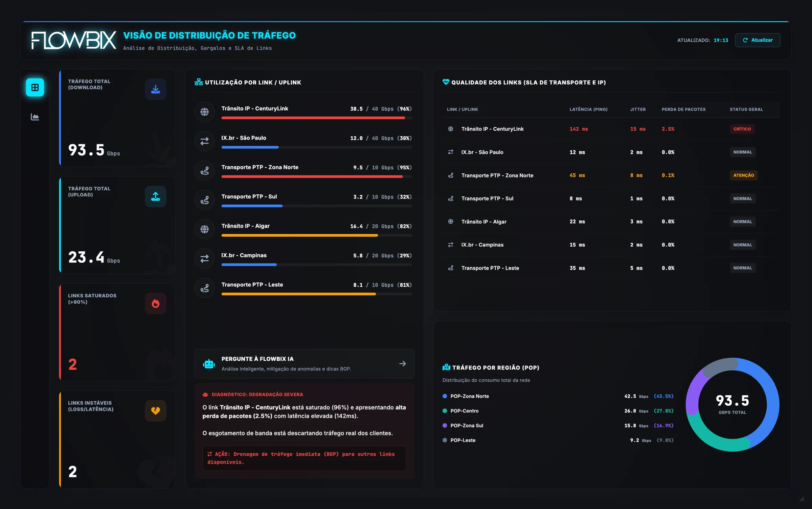Click the route icon beside Transporte PTP - Zona Norte utilization
812x509 pixels.
pyautogui.click(x=204, y=171)
